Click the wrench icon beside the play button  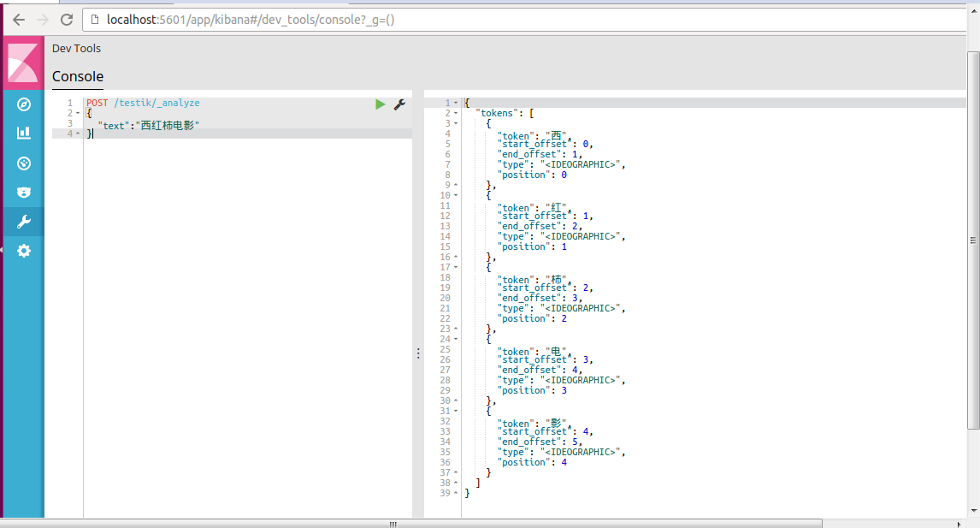(398, 104)
